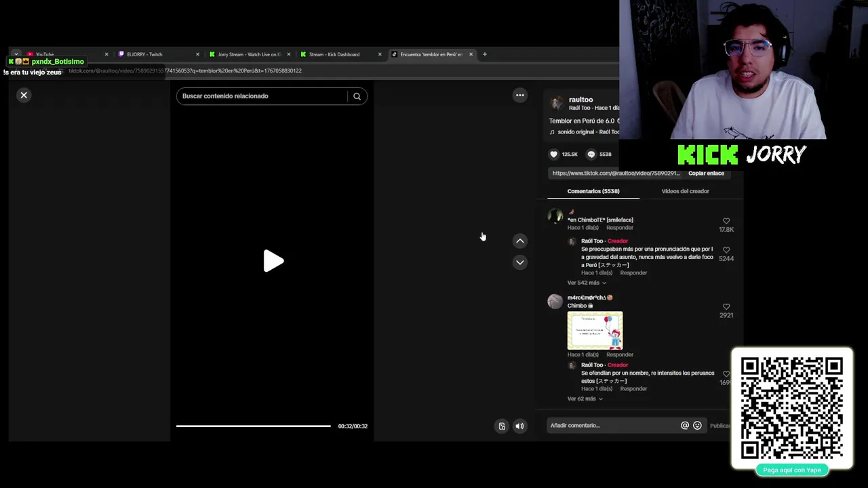Open Raúl Too Creador name in first reply

click(x=592, y=241)
